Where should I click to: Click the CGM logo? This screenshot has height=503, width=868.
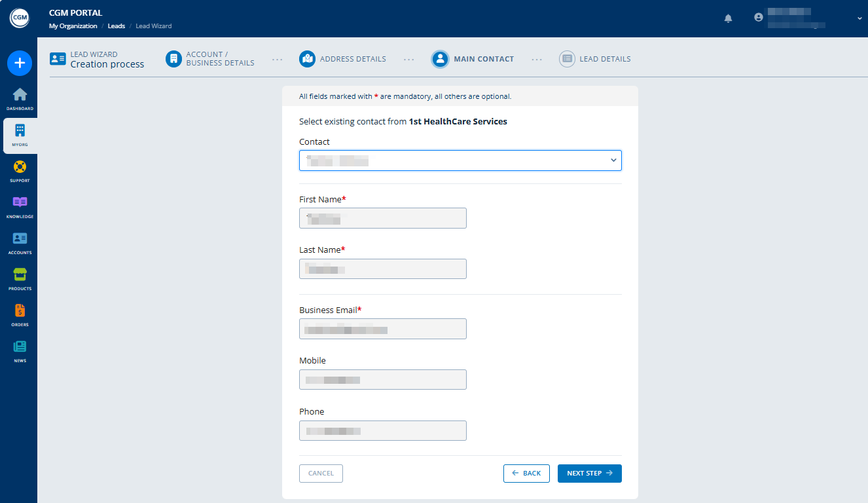click(19, 18)
